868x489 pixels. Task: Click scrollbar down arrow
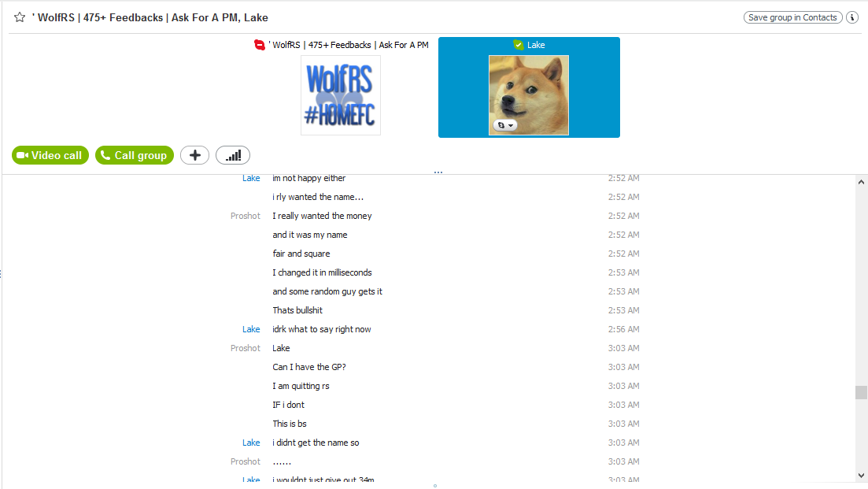[862, 475]
